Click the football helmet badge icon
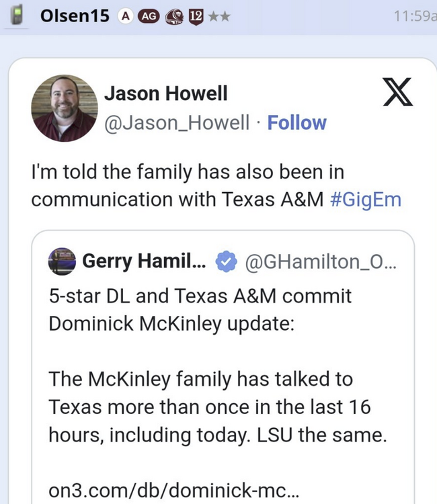The height and width of the screenshot is (504, 437). click(x=174, y=16)
